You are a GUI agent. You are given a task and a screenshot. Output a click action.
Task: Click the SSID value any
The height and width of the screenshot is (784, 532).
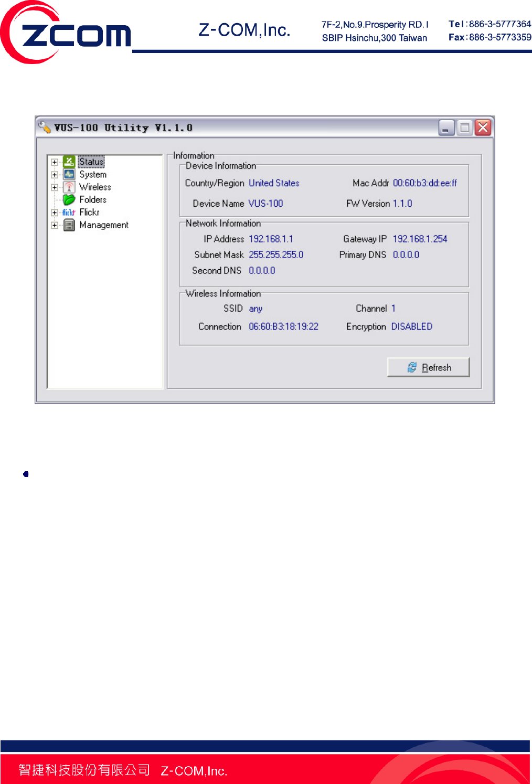click(x=256, y=309)
